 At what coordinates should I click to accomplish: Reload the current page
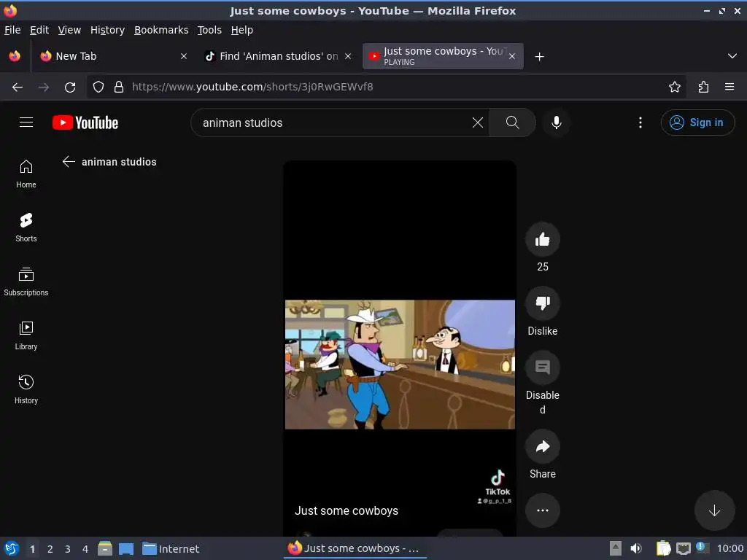tap(70, 87)
